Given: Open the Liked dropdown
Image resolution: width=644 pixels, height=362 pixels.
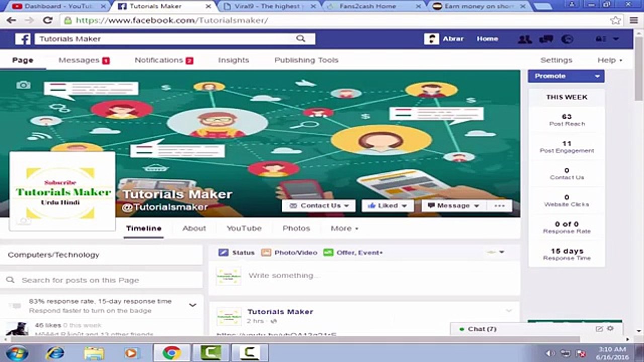Looking at the screenshot, I should click(387, 206).
